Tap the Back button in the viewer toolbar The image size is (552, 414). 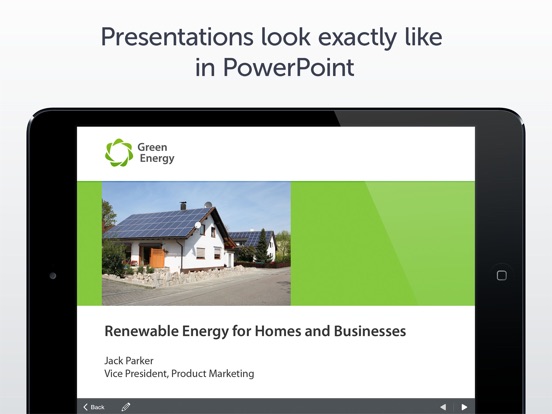point(94,407)
